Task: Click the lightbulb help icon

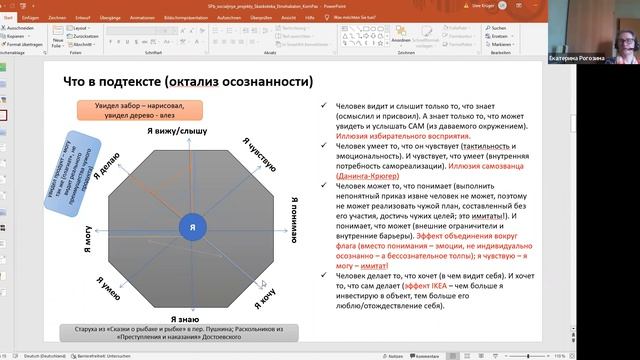Action: 327,18
